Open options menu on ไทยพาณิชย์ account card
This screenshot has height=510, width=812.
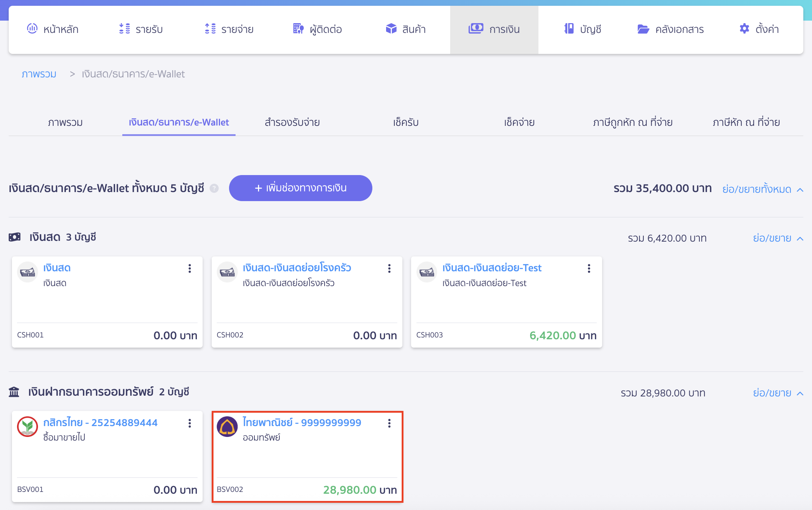(x=389, y=423)
